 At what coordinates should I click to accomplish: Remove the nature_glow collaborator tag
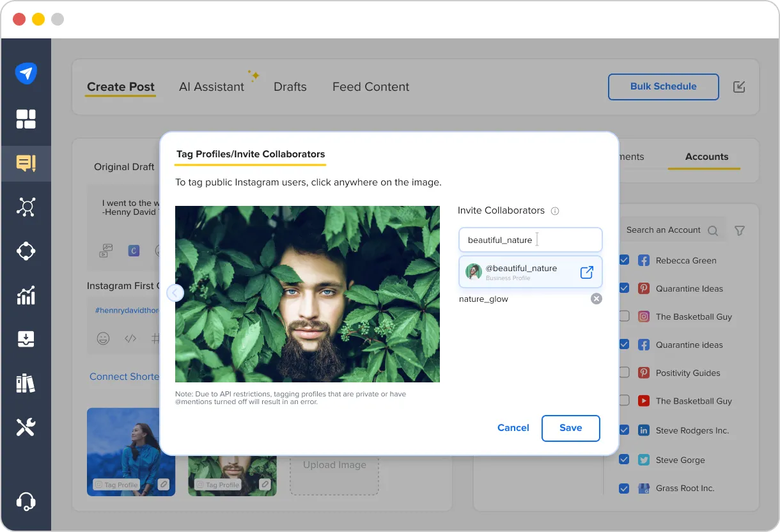(x=596, y=298)
